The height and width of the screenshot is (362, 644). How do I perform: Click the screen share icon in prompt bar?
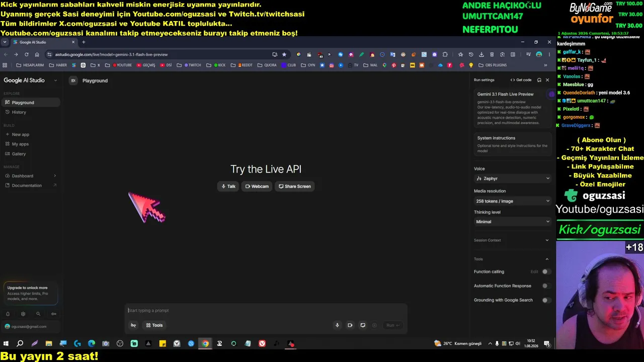click(x=363, y=325)
